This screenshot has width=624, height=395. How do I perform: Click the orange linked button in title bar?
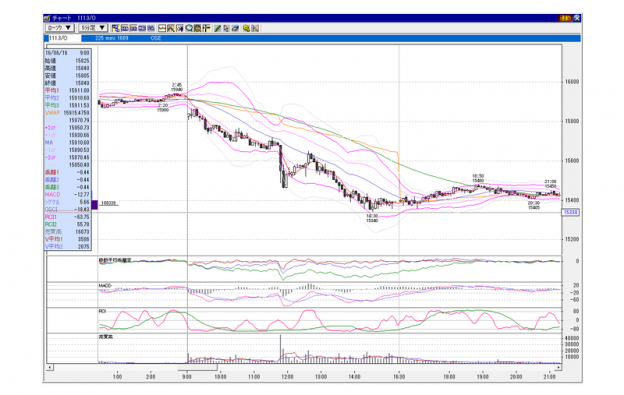tap(565, 18)
